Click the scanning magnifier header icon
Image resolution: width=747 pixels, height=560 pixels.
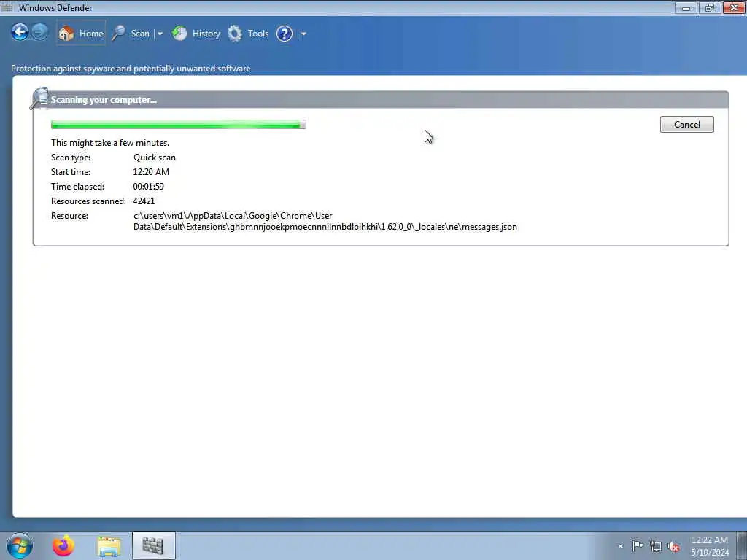[x=39, y=98]
